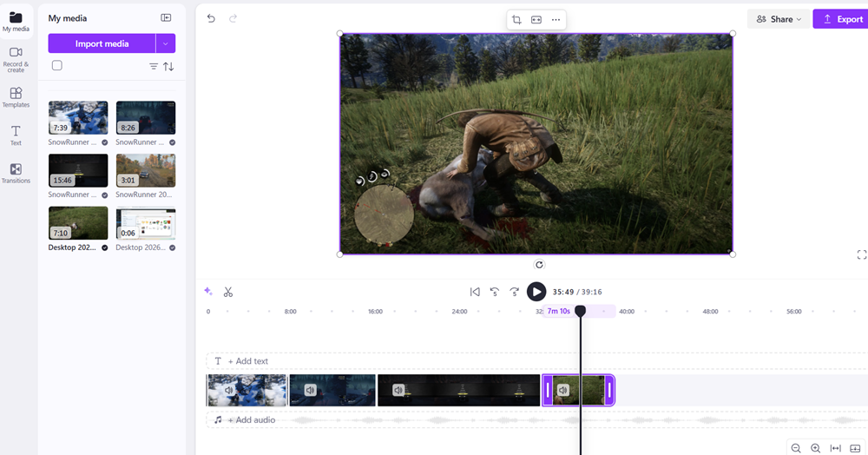Open the Text sidebar tab

click(16, 135)
